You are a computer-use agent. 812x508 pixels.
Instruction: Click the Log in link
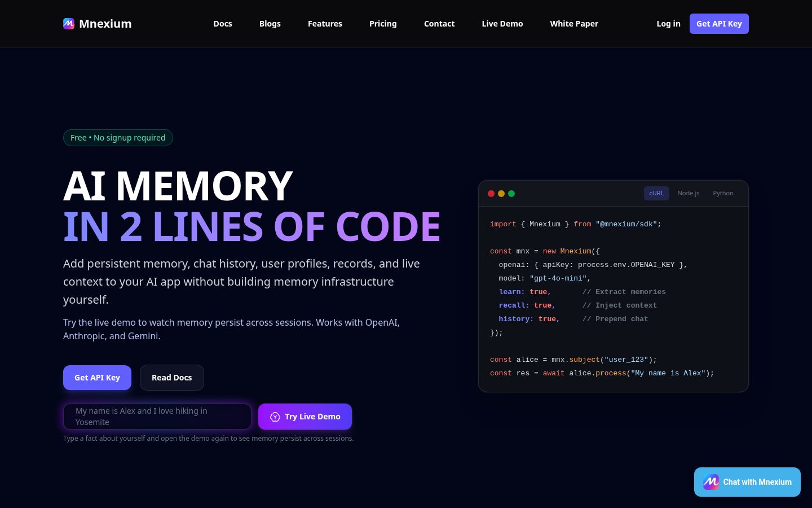pos(668,24)
